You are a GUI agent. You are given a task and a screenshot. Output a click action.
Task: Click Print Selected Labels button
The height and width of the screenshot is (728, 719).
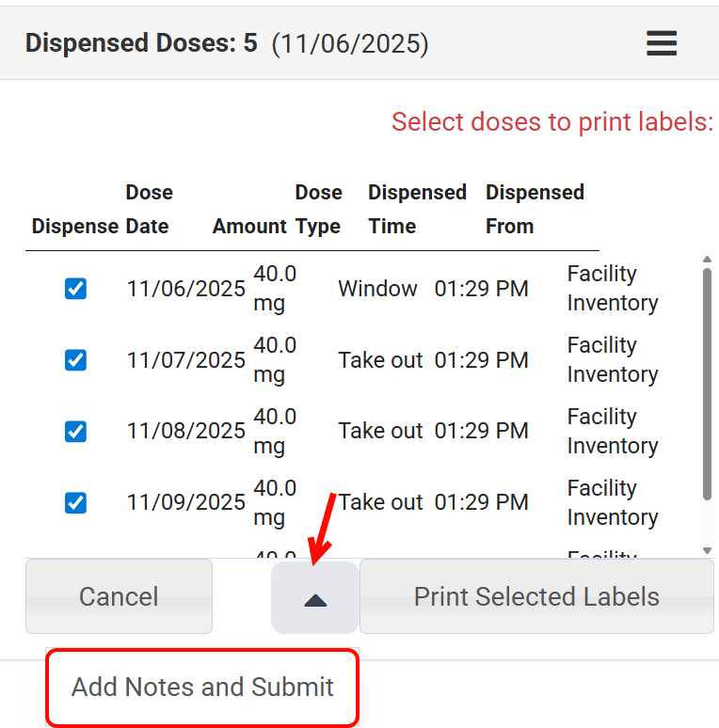click(536, 597)
